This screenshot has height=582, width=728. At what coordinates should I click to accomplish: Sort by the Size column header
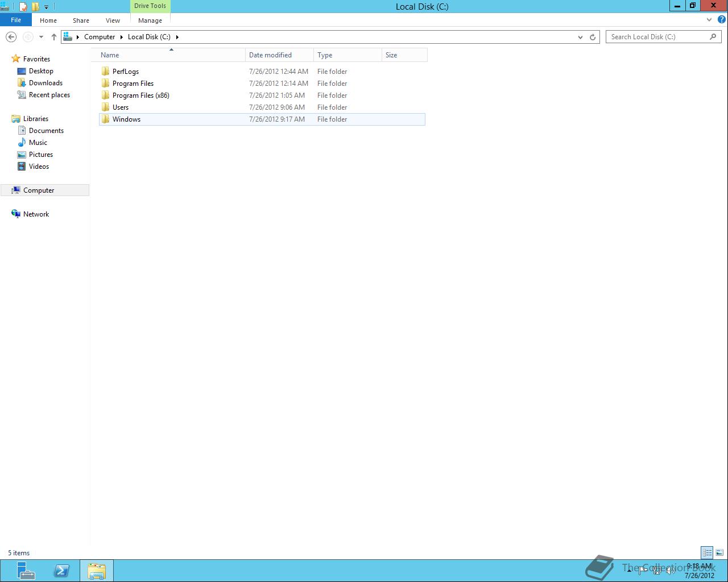point(404,55)
